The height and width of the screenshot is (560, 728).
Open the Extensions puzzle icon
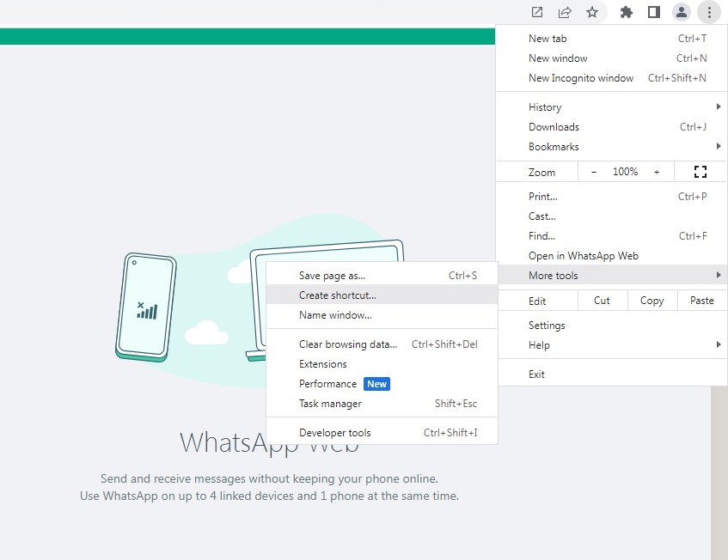click(627, 12)
